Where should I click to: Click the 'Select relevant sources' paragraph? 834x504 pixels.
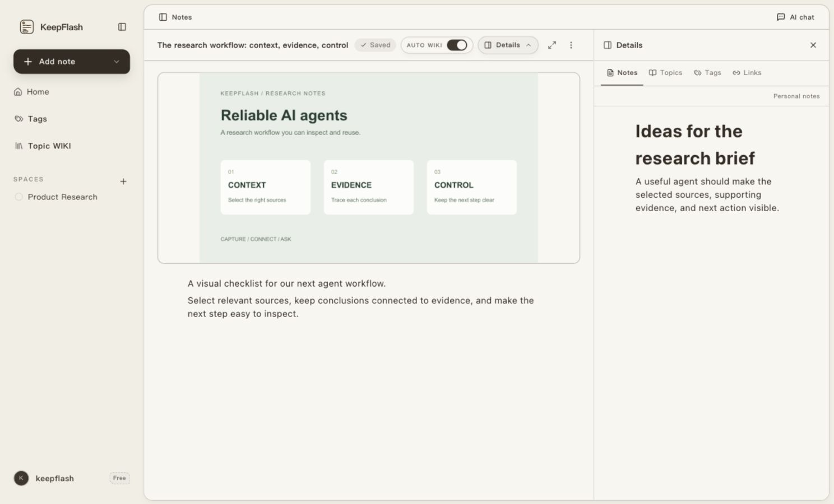[360, 307]
